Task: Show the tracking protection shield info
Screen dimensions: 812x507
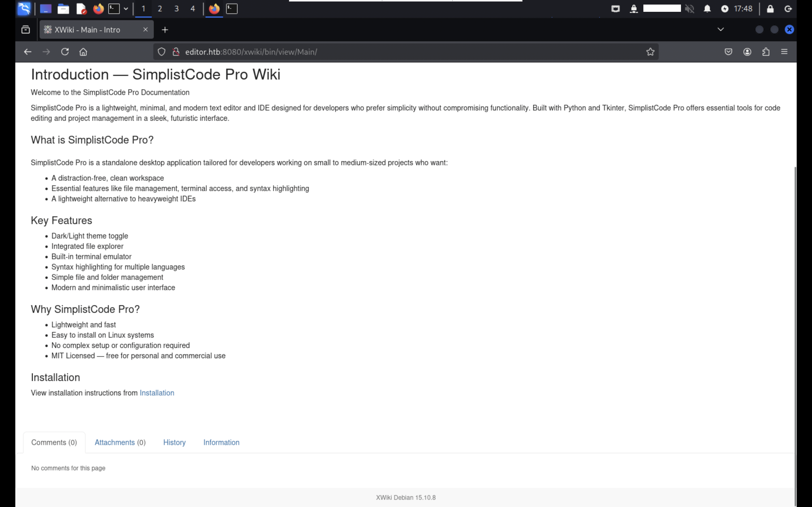Action: (162, 52)
